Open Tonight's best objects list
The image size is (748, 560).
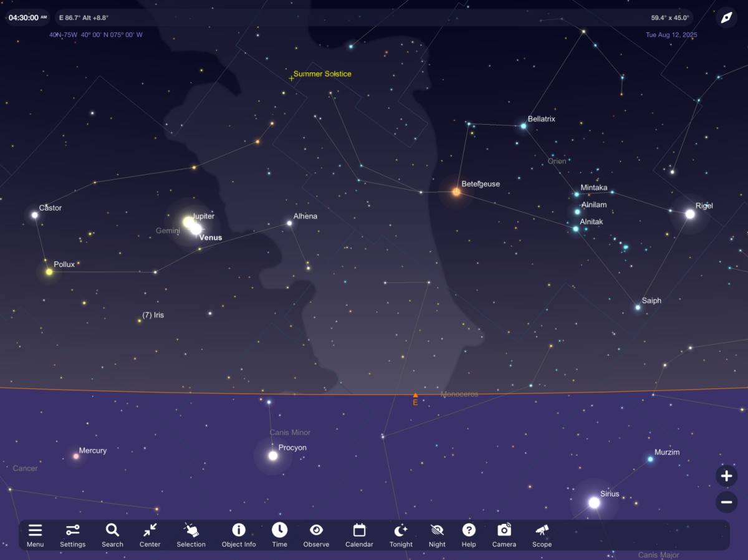(x=401, y=534)
